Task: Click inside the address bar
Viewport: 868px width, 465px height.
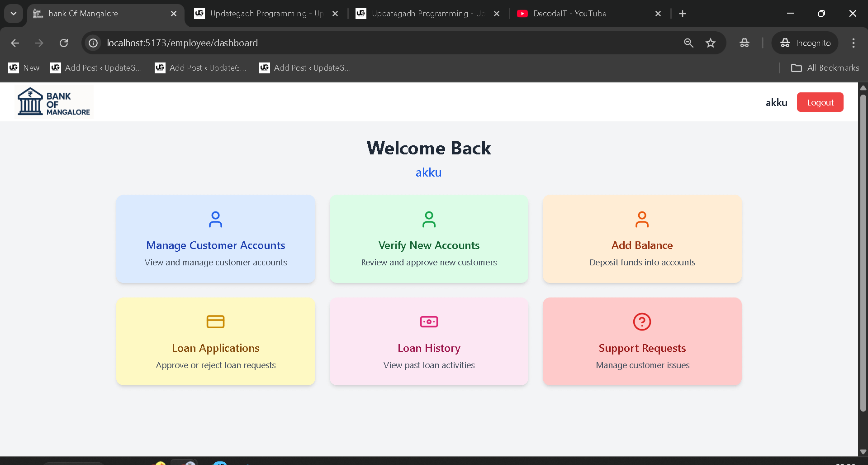Action: [x=317, y=43]
